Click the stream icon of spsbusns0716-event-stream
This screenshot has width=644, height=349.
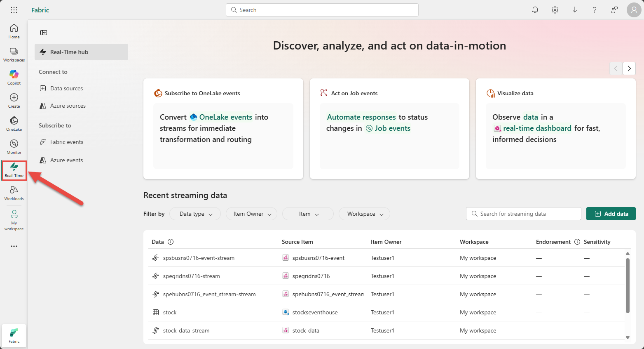pos(156,258)
